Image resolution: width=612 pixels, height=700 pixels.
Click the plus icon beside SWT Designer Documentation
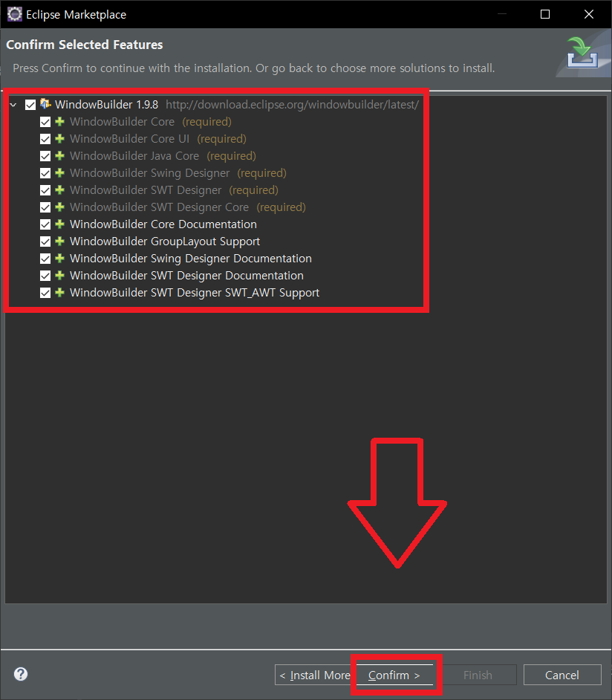(x=59, y=276)
